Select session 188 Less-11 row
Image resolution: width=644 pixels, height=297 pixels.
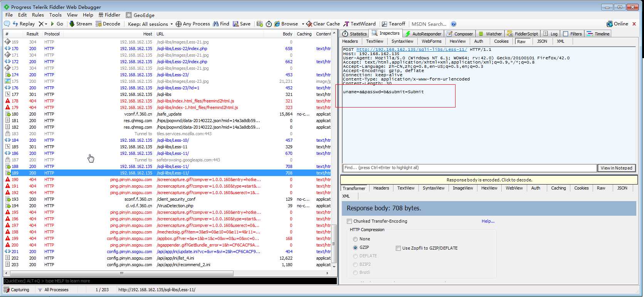click(167, 166)
